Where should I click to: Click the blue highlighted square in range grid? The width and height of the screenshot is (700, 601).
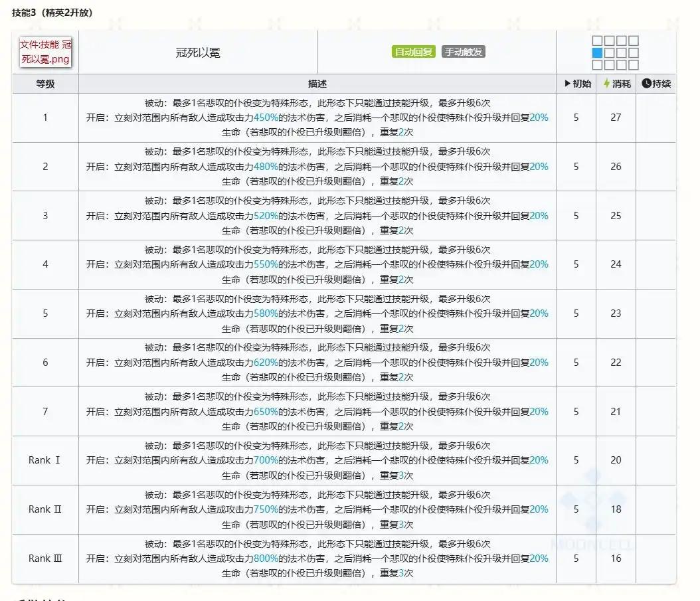[x=597, y=52]
